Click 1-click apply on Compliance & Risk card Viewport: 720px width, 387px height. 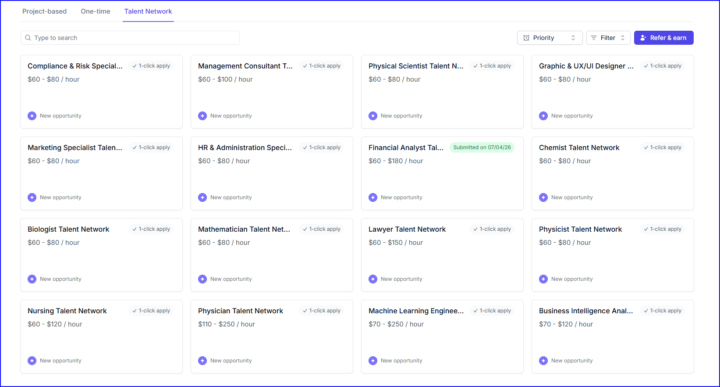(151, 66)
